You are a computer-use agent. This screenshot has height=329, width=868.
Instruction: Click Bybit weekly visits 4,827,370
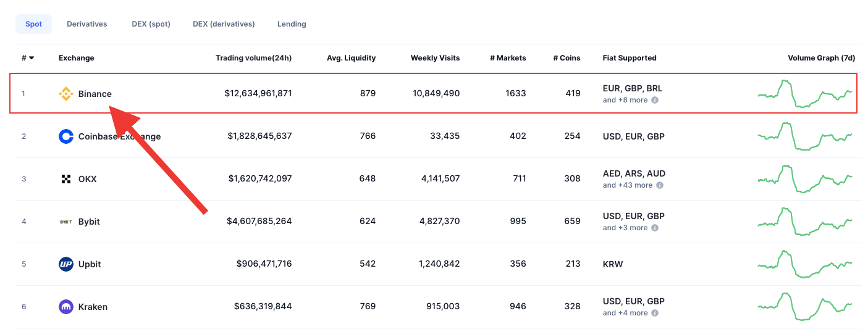coord(439,222)
